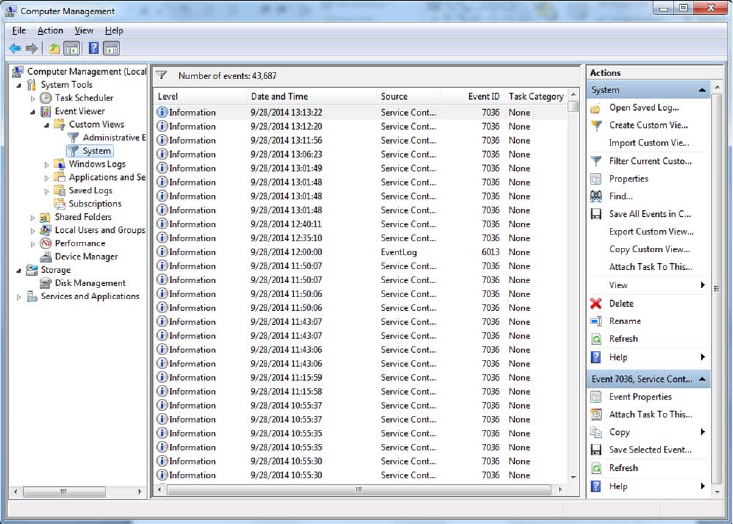Viewport: 733px width, 524px height.
Task: Click the Task Scheduler clock icon
Action: coord(45,98)
